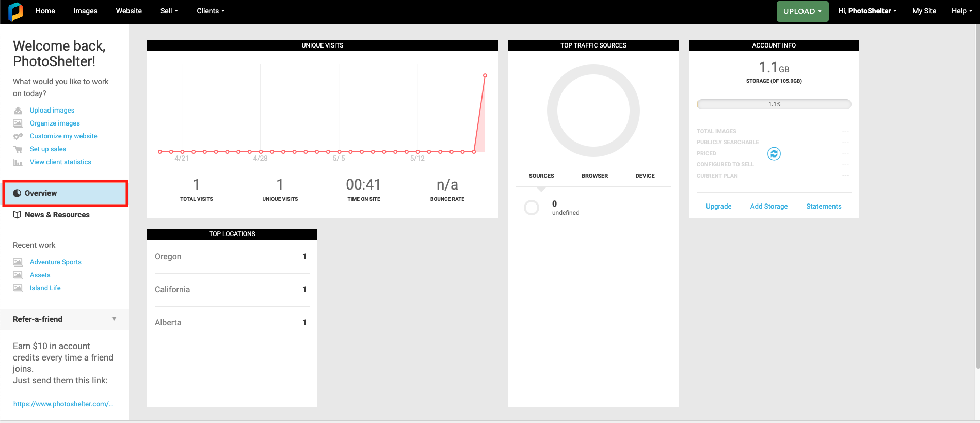
Task: Switch to the SOURCES tab
Action: point(541,176)
